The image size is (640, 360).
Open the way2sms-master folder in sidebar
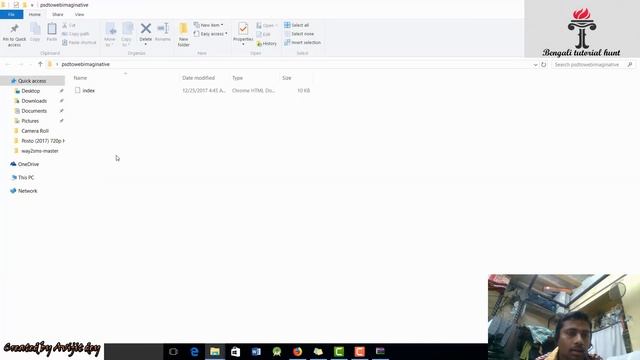(x=40, y=151)
